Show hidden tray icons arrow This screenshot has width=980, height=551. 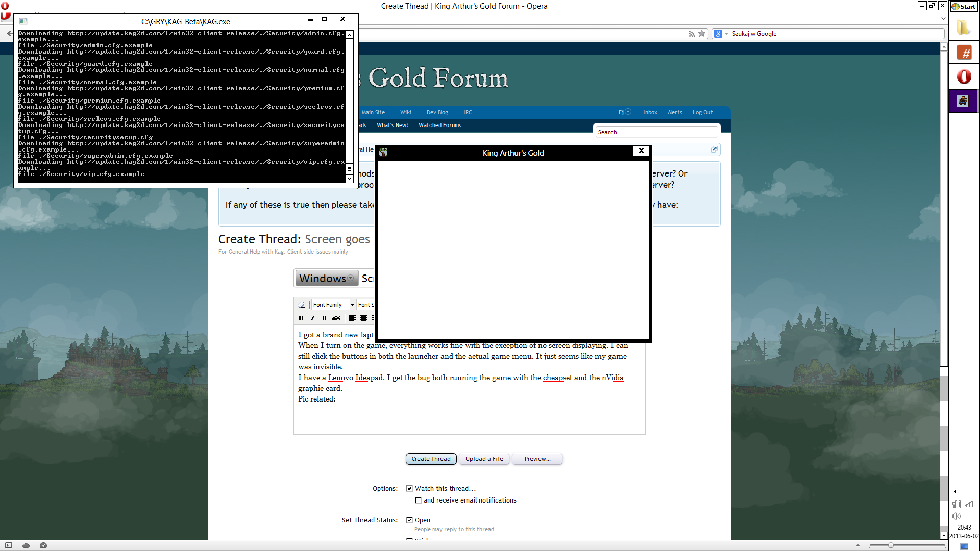point(955,492)
